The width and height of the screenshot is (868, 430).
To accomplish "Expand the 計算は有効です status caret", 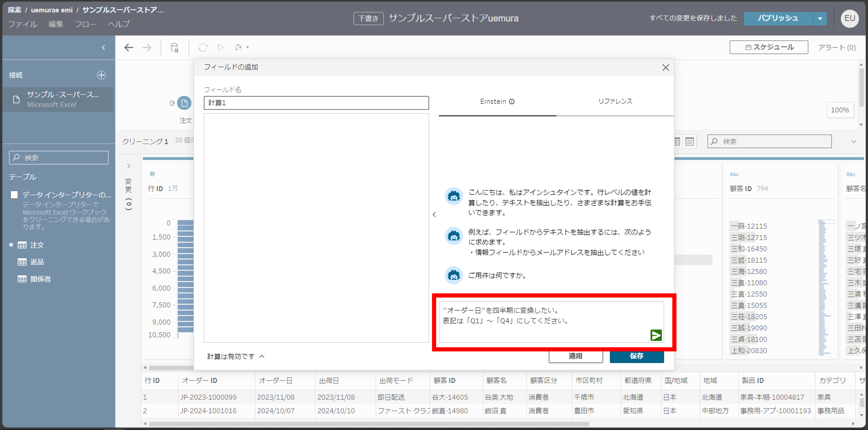I will click(x=262, y=357).
